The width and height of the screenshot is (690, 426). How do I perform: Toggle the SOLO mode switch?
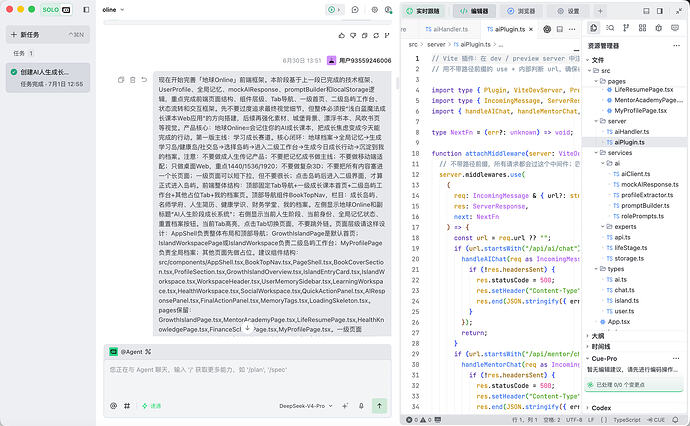point(56,9)
